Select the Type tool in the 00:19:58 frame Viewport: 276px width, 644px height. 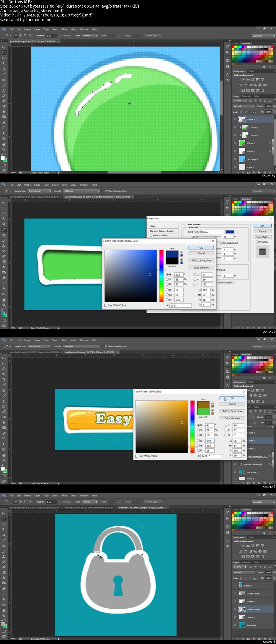pos(4,594)
